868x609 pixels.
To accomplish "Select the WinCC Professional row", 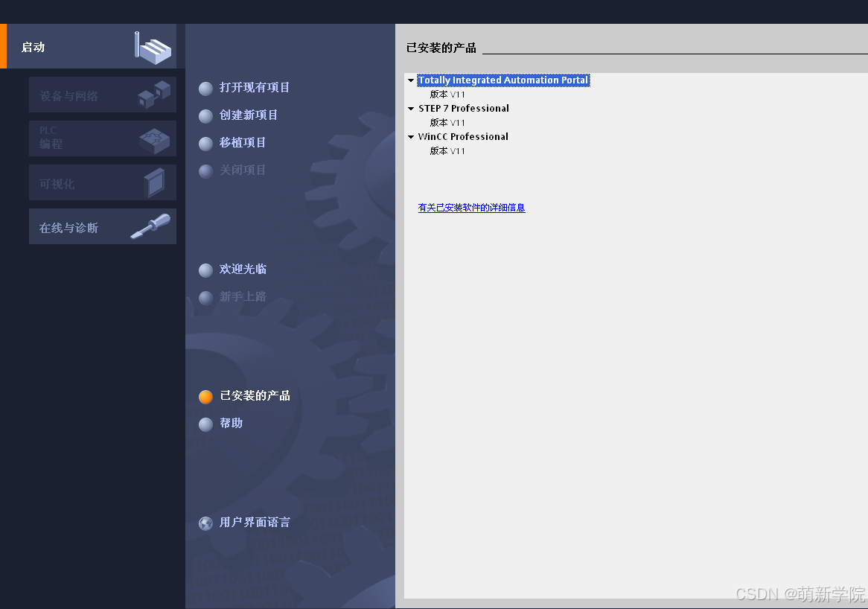I will pyautogui.click(x=463, y=137).
